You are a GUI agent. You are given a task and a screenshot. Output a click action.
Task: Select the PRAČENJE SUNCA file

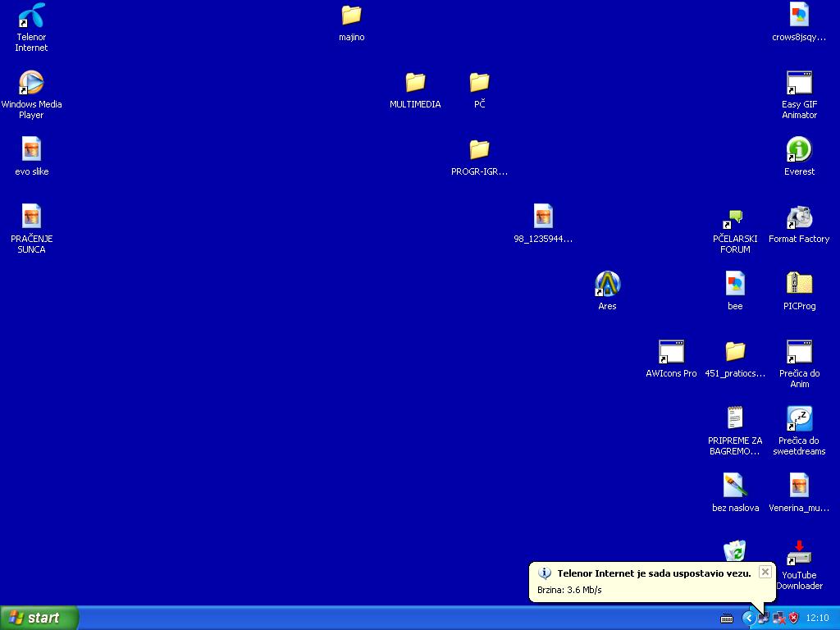(x=31, y=217)
